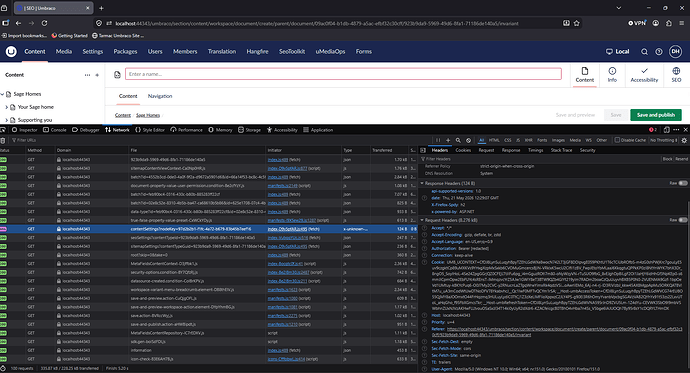The height and width of the screenshot is (373, 690).
Task: Filter network requests by HTML
Action: coord(494,140)
